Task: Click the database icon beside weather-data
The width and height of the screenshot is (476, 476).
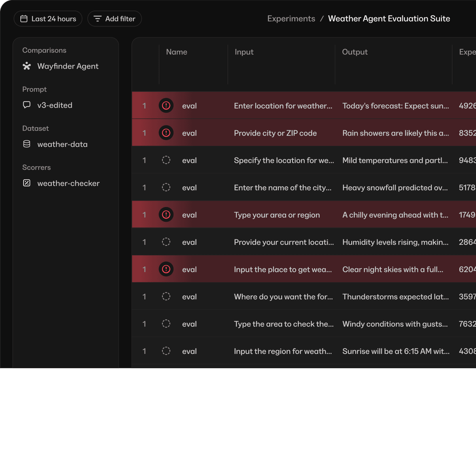Action: pyautogui.click(x=27, y=144)
